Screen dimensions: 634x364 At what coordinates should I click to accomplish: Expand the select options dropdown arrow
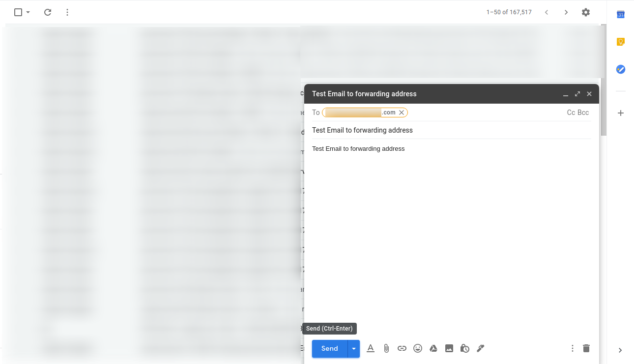(28, 12)
